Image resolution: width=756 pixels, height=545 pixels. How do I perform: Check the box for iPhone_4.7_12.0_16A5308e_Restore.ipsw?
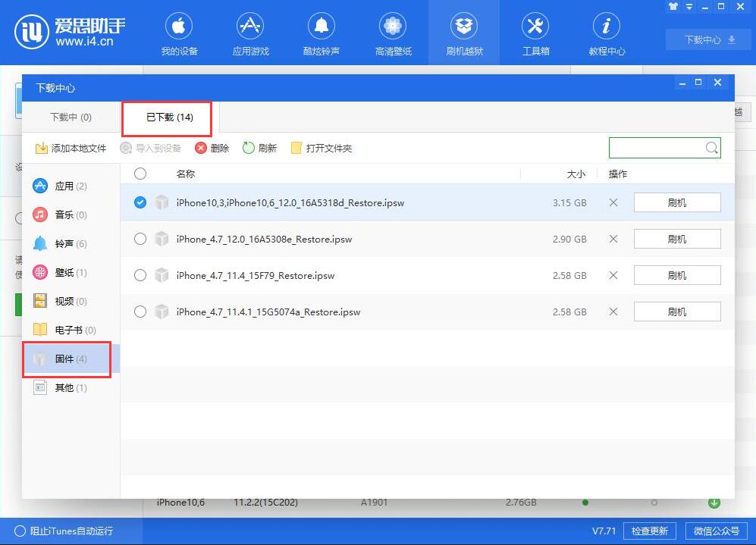(140, 239)
